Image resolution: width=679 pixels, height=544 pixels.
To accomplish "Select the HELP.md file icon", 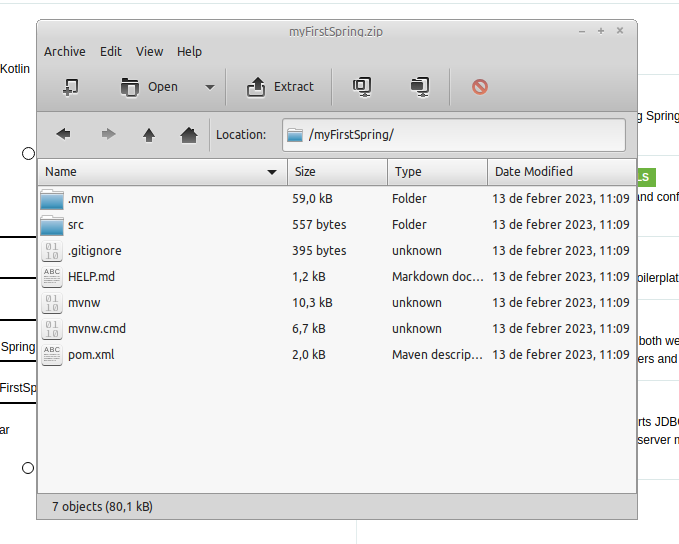I will (x=52, y=277).
